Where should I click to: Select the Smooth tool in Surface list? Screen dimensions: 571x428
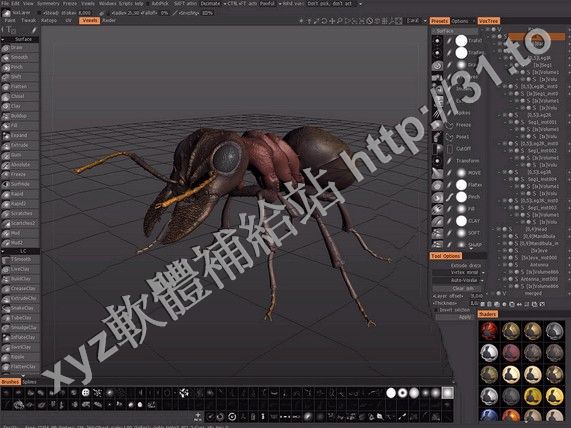pos(20,58)
